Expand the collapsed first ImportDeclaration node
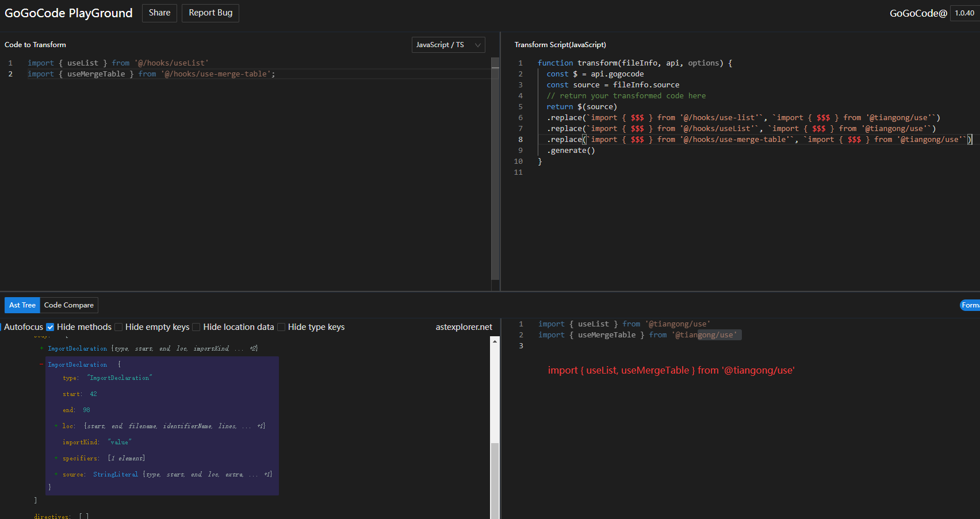The width and height of the screenshot is (980, 519). 41,348
